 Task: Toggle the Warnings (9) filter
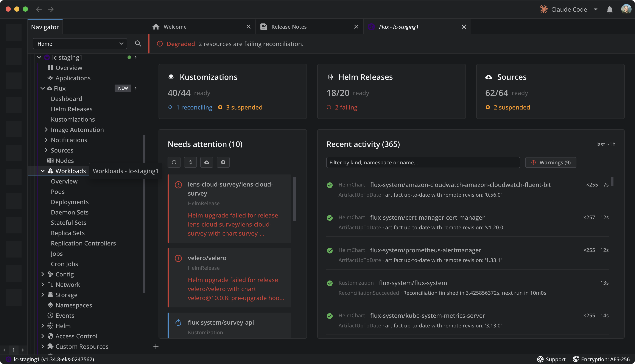coord(551,162)
